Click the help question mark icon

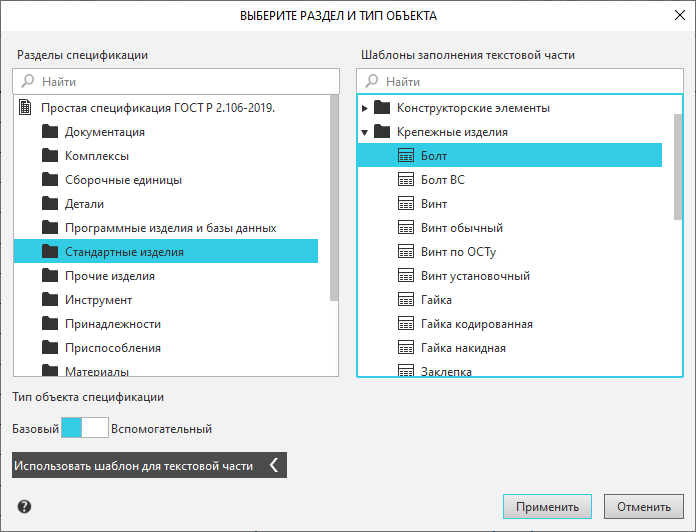[x=24, y=507]
